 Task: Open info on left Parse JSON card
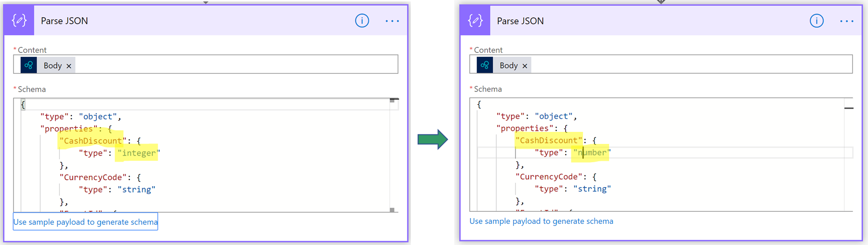[362, 21]
